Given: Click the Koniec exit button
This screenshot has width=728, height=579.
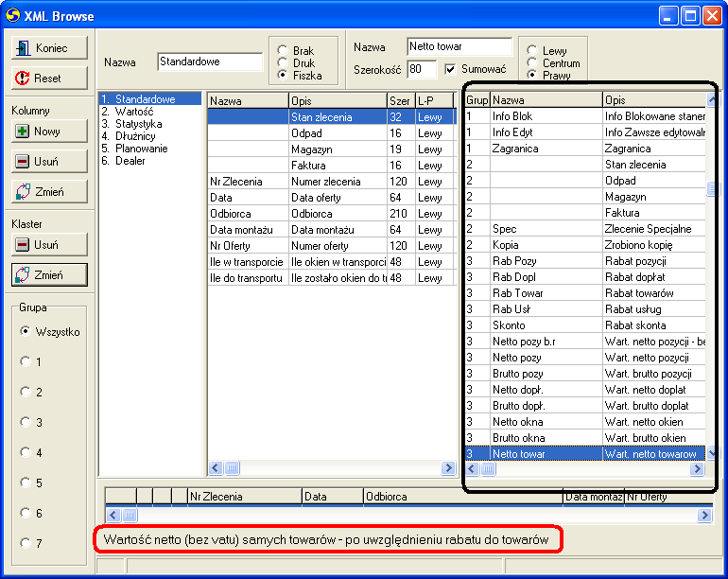Looking at the screenshot, I should [49, 48].
